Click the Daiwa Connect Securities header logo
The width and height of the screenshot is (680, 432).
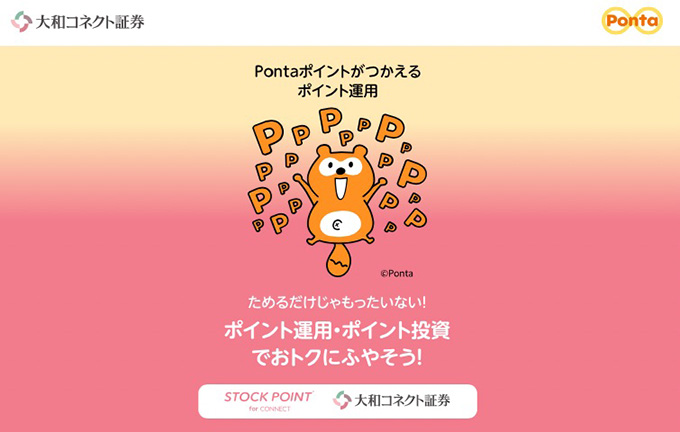point(78,21)
